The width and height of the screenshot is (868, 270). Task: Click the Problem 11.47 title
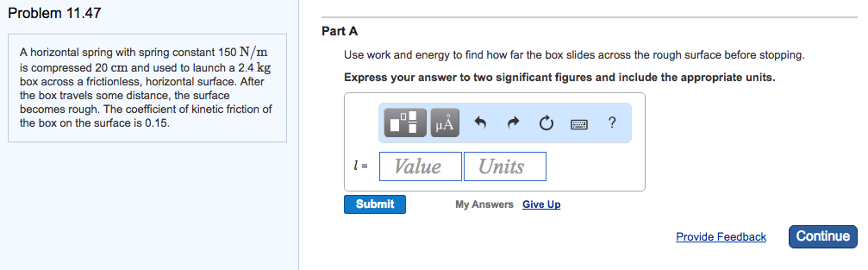pyautogui.click(x=55, y=13)
